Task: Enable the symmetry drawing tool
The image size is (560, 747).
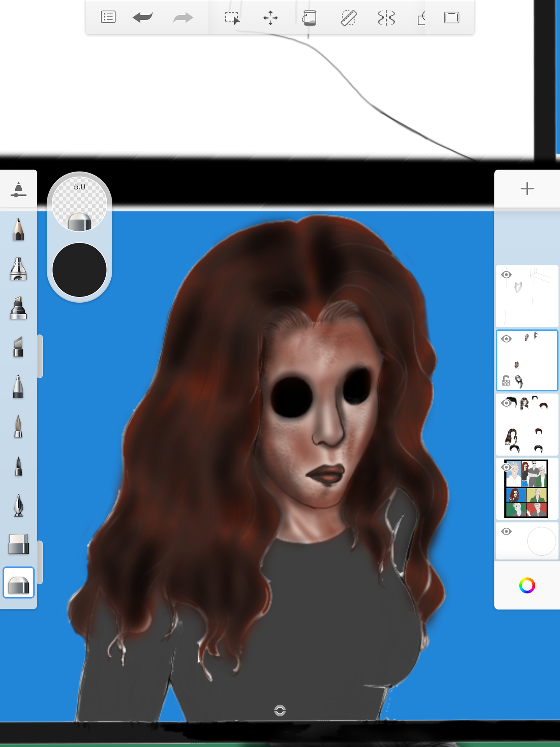Action: click(x=386, y=18)
